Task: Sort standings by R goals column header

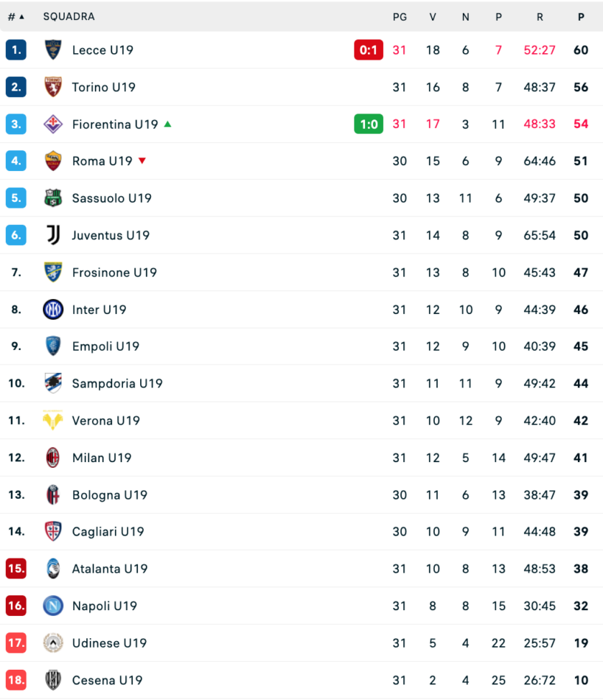Action: pos(540,16)
